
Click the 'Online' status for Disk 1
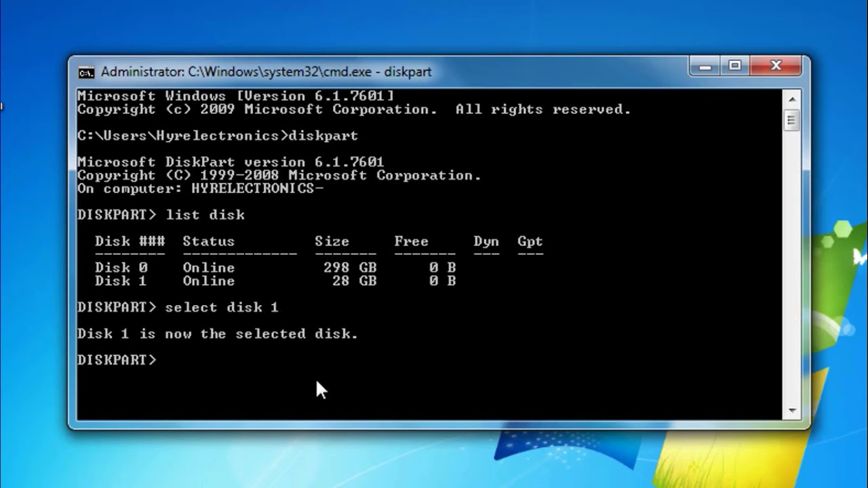click(x=208, y=281)
